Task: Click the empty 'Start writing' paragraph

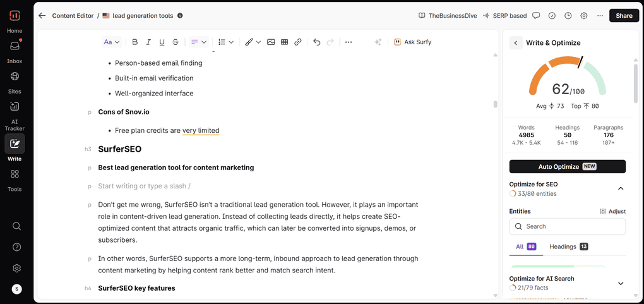Action: 144,186
